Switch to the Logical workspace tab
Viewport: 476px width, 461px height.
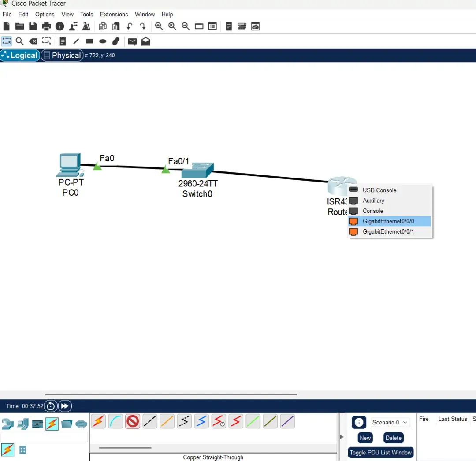[x=20, y=55]
